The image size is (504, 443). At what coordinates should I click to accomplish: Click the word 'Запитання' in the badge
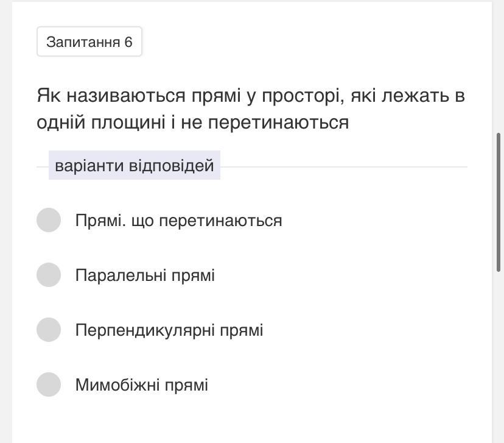83,41
